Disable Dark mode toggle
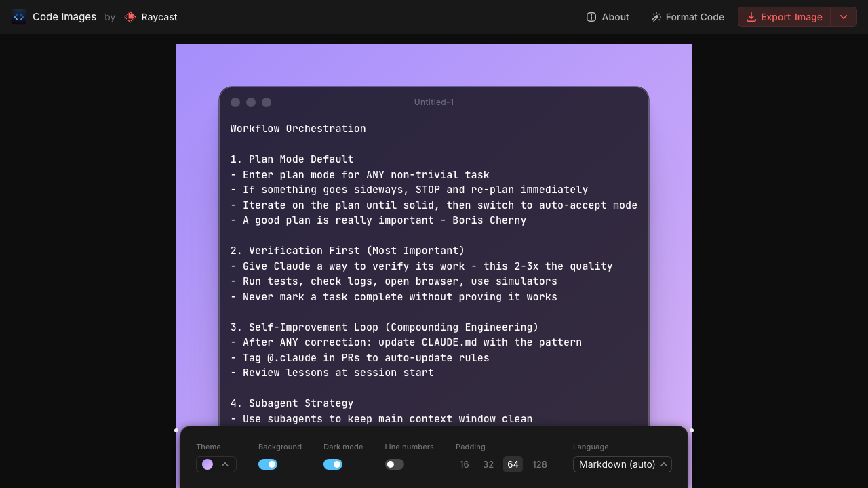 tap(333, 464)
